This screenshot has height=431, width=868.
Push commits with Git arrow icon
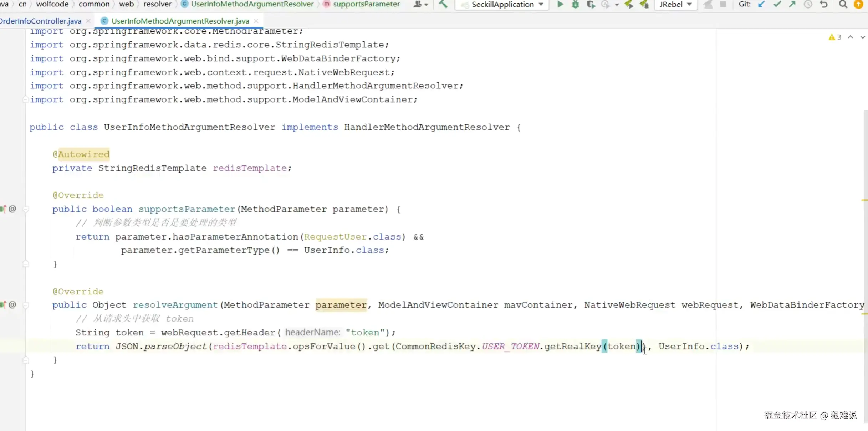(792, 4)
